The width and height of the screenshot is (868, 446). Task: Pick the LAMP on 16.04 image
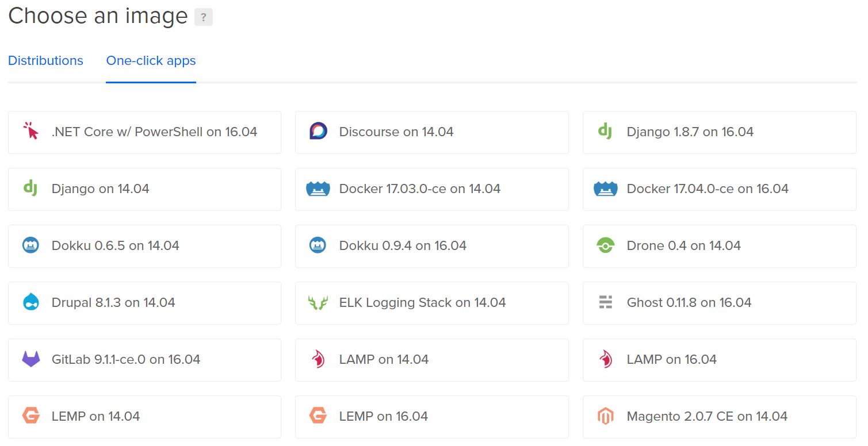click(720, 360)
